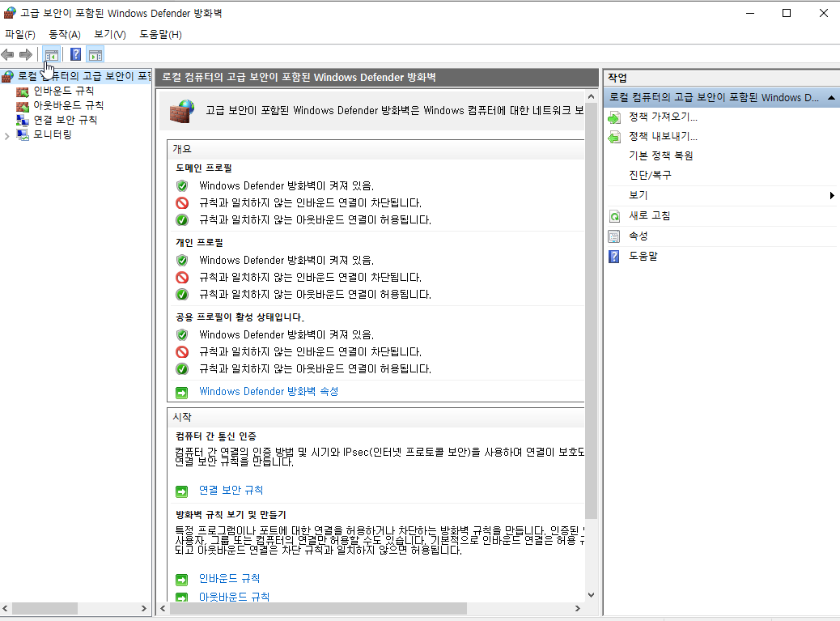Click the green shield icon under 도메인 프로필

(x=182, y=186)
